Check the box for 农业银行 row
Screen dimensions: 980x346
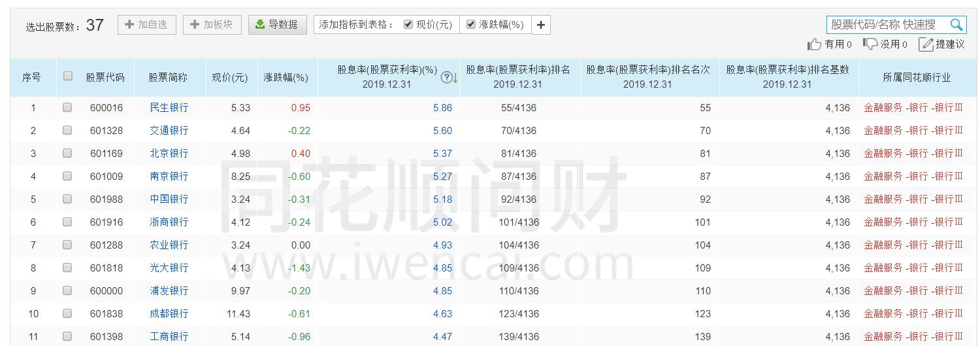[x=67, y=245]
